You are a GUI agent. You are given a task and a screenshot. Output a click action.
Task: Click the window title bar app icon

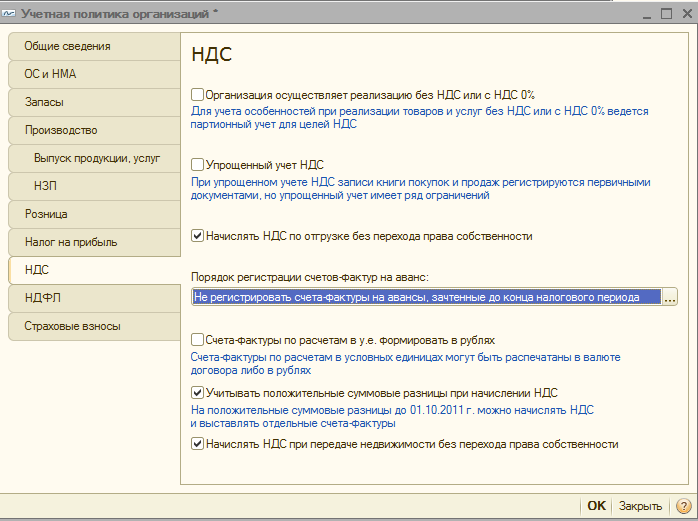click(x=9, y=14)
